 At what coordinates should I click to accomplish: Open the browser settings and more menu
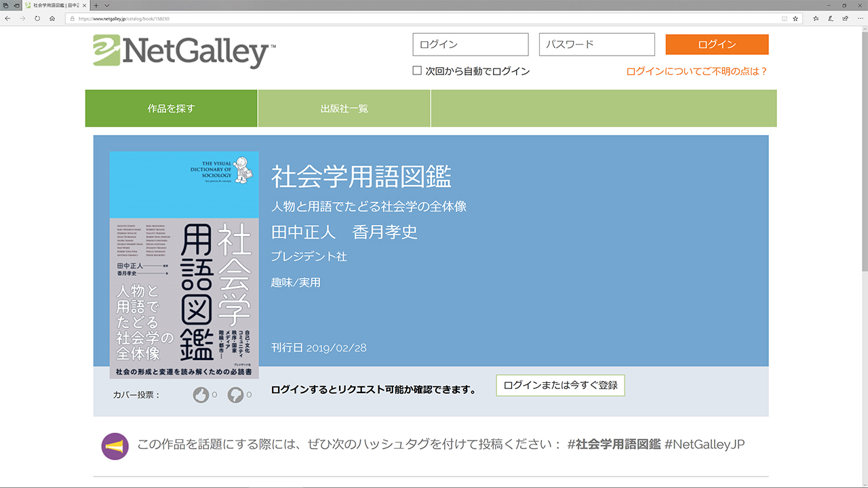(860, 18)
